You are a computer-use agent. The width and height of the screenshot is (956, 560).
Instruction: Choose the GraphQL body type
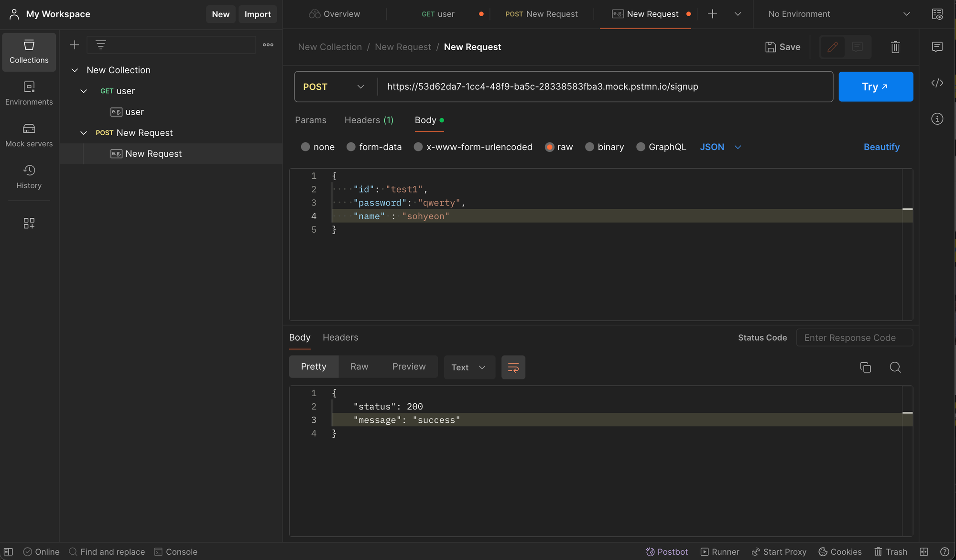point(641,147)
